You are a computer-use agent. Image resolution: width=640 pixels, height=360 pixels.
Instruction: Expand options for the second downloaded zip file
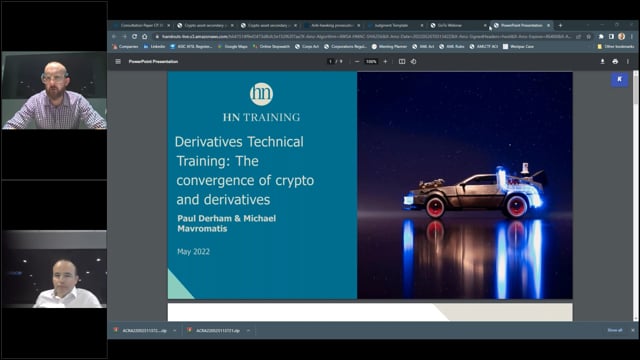click(248, 331)
